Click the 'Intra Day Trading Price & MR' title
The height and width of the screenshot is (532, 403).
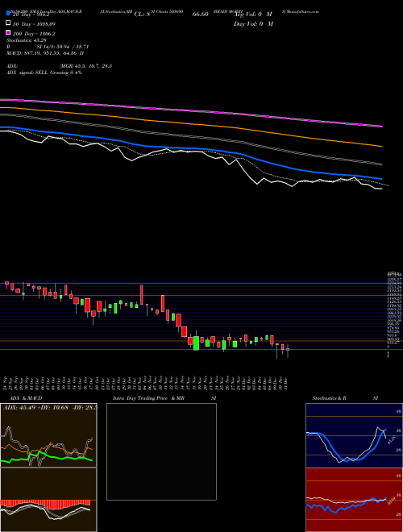pyautogui.click(x=148, y=398)
